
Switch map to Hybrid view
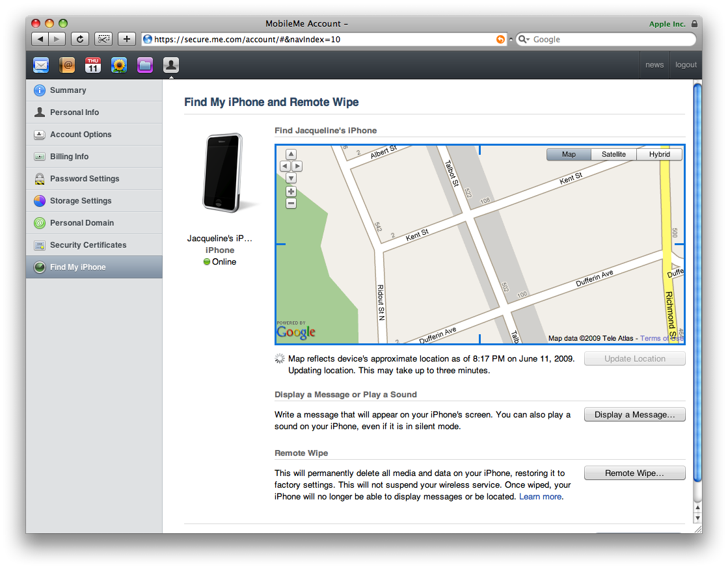[x=659, y=155]
